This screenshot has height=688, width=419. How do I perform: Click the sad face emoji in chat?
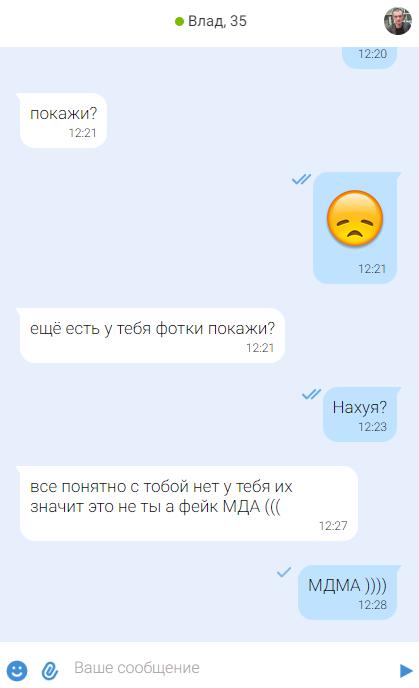355,218
